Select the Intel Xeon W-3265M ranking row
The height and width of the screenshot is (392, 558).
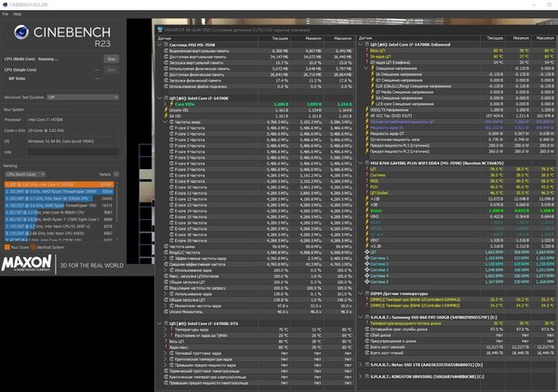(60, 198)
